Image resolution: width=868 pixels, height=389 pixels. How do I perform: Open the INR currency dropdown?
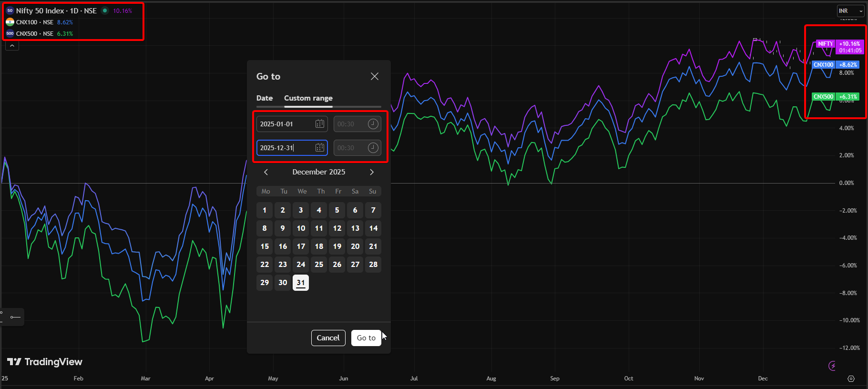[x=851, y=11]
